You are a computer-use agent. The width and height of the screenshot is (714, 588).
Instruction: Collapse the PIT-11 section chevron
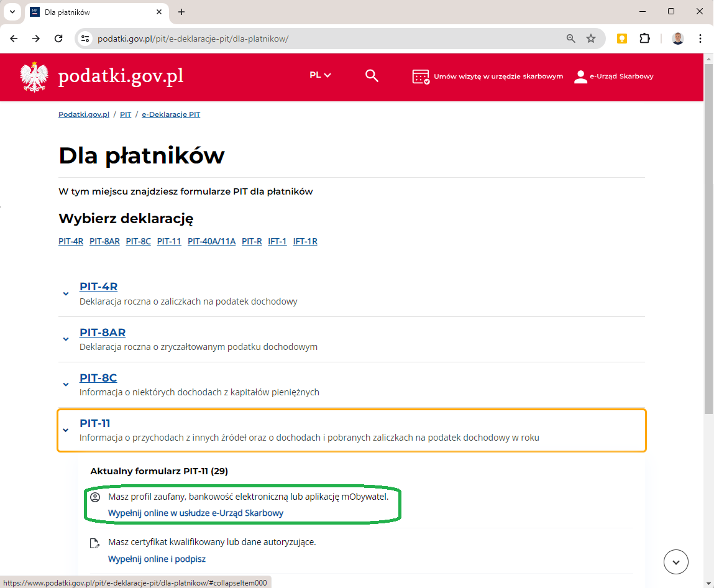(66, 430)
